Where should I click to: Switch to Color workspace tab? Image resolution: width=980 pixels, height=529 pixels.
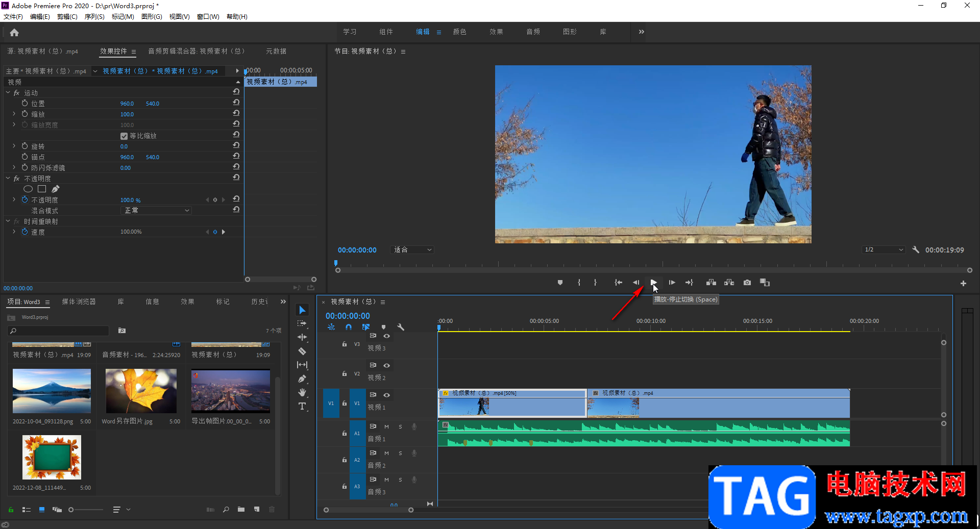[460, 32]
